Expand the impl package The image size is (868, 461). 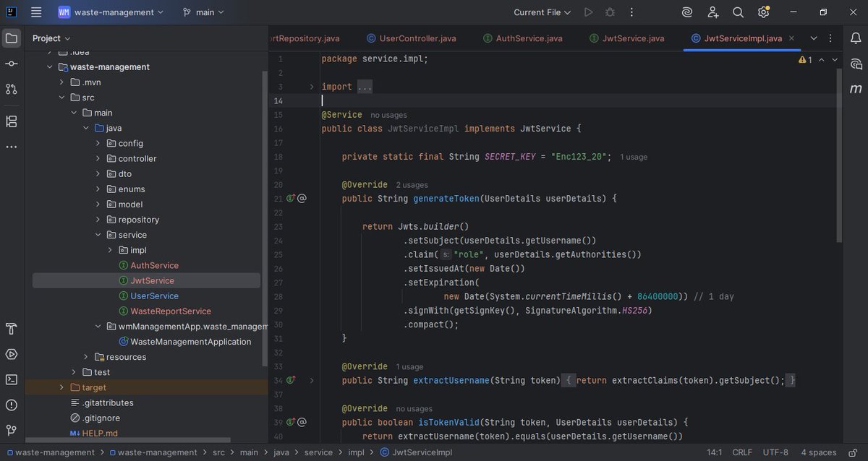click(x=110, y=250)
